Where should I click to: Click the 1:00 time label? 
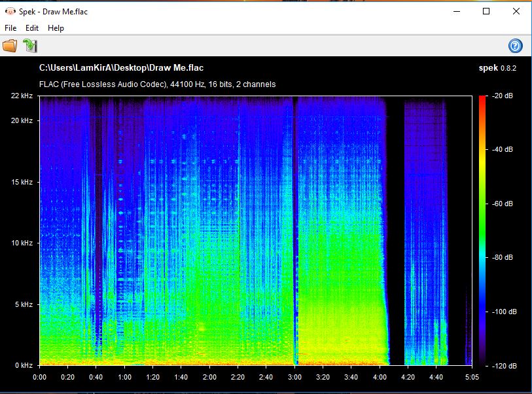pos(124,377)
